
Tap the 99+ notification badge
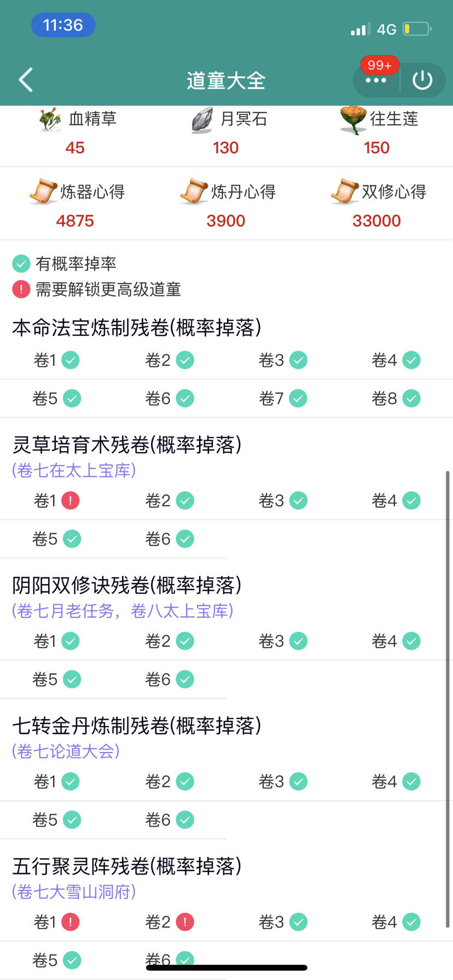(379, 66)
